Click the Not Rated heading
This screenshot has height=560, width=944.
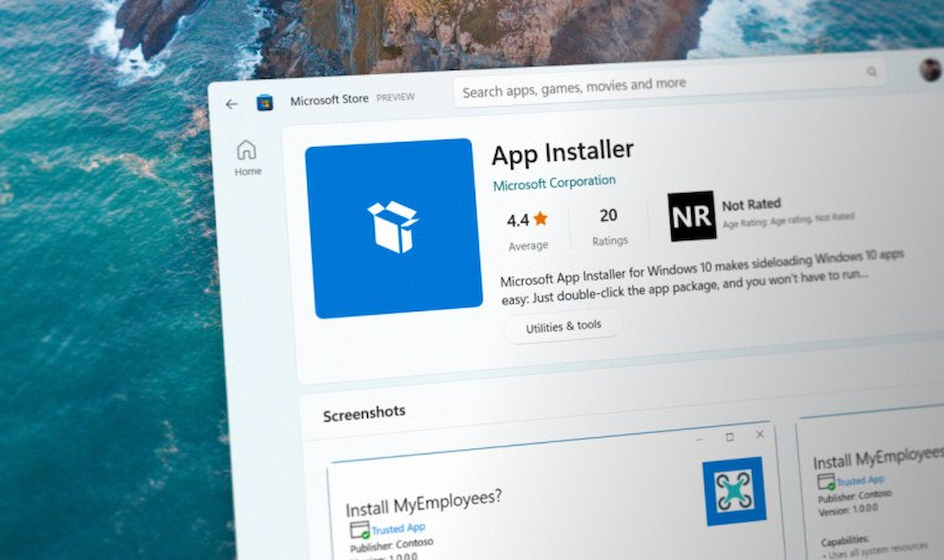[751, 204]
